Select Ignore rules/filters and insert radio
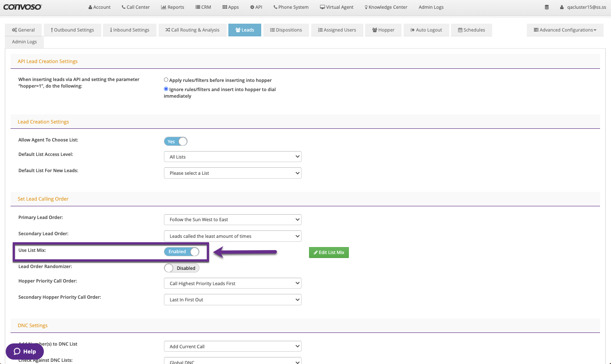This screenshot has height=364, width=611. pos(166,89)
